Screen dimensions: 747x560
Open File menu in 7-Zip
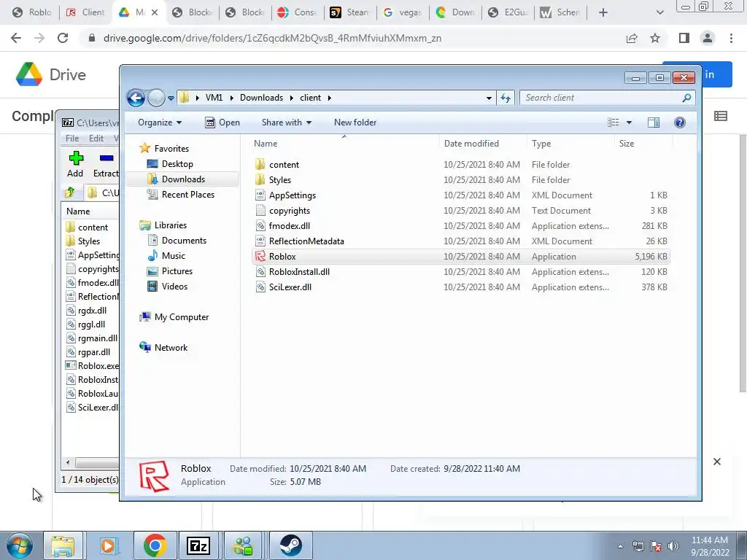72,138
